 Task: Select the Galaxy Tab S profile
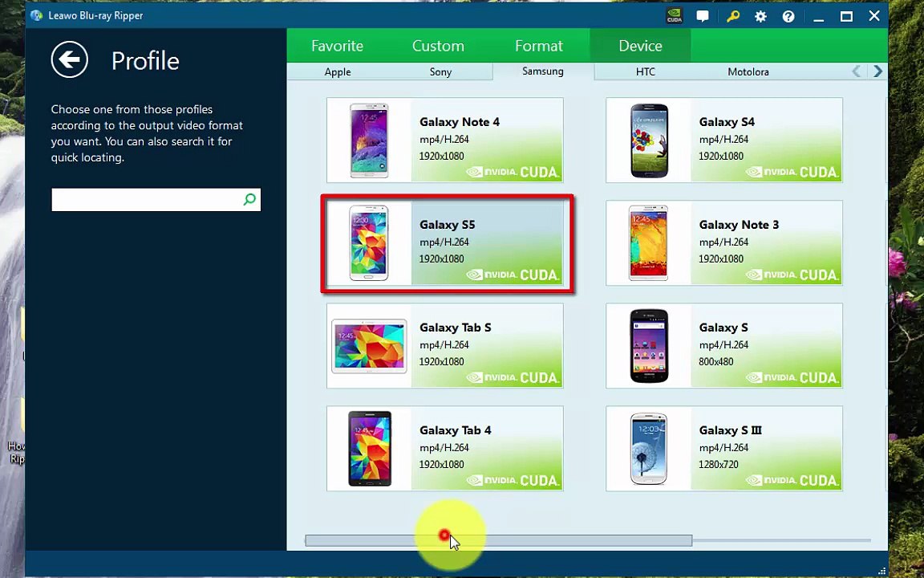click(445, 346)
